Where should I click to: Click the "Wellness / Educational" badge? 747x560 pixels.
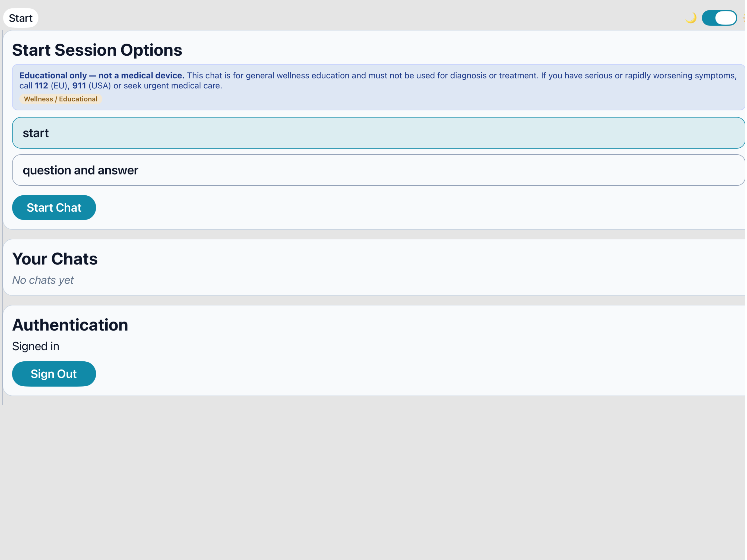[61, 99]
